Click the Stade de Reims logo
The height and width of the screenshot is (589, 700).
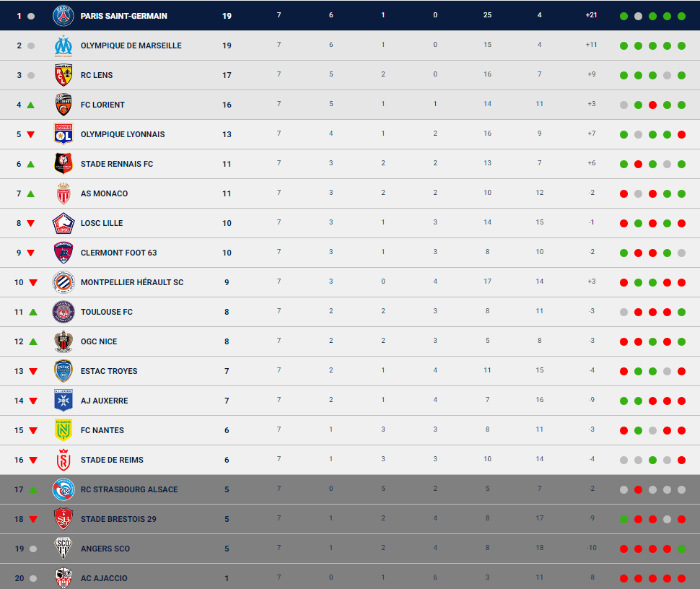click(64, 460)
